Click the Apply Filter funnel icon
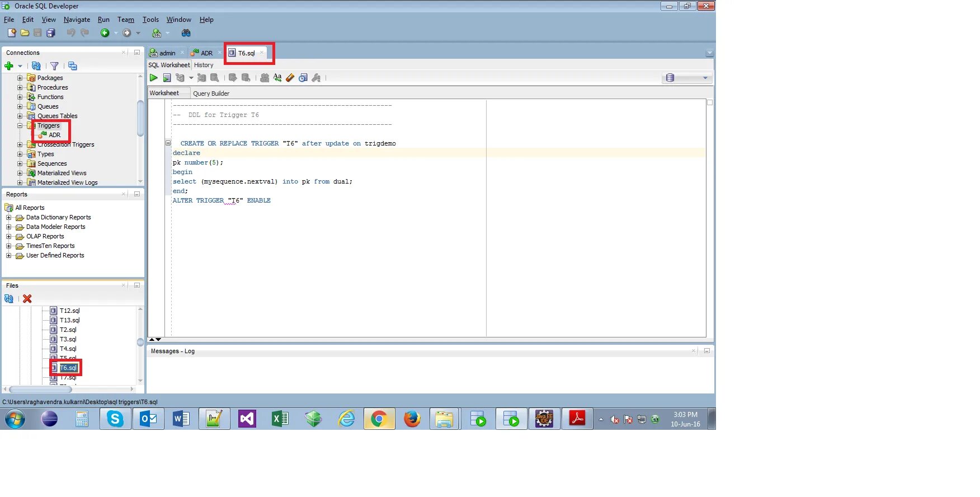This screenshot has width=980, height=497. coord(54,66)
